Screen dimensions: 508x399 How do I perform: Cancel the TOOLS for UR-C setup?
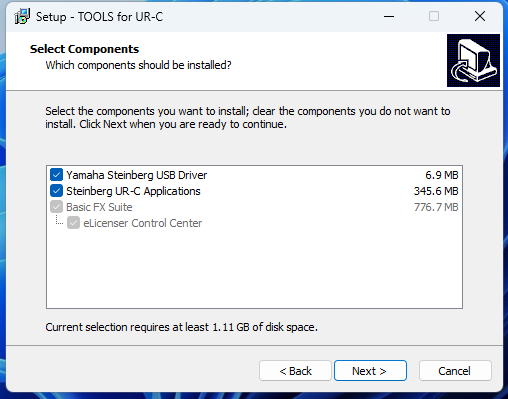455,370
